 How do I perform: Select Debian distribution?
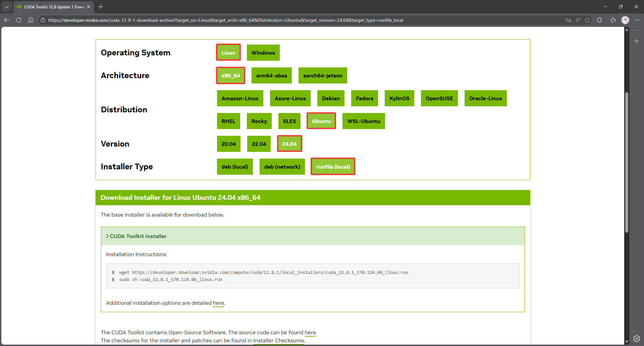[x=331, y=99]
